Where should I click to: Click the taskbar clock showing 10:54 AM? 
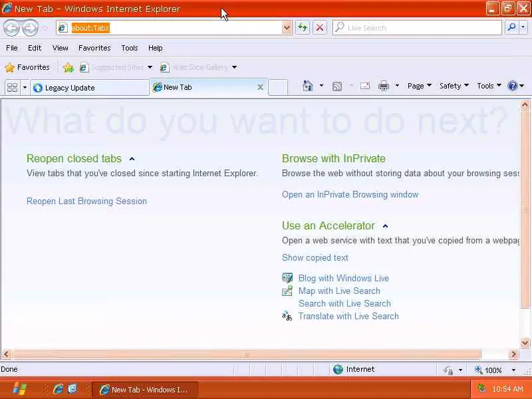point(507,389)
